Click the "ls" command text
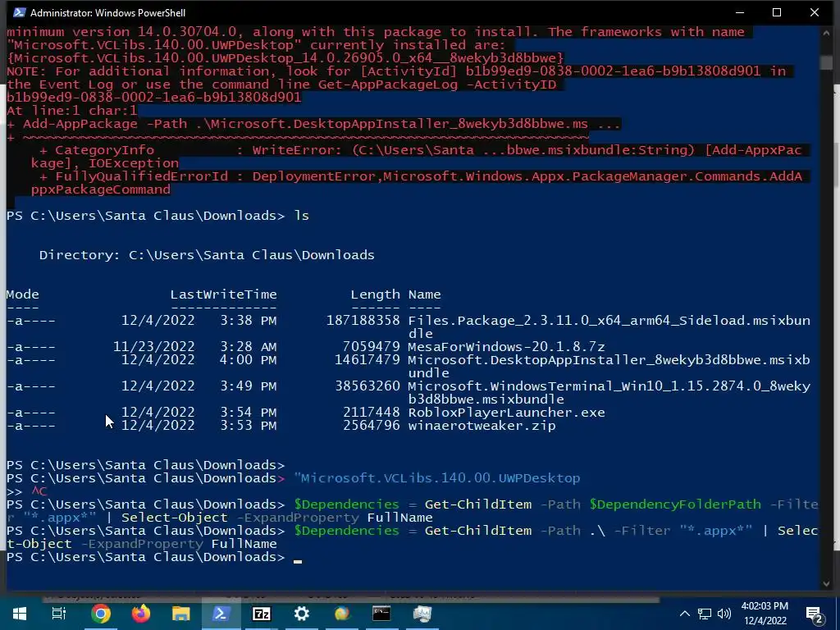Image resolution: width=840 pixels, height=630 pixels. (x=302, y=216)
